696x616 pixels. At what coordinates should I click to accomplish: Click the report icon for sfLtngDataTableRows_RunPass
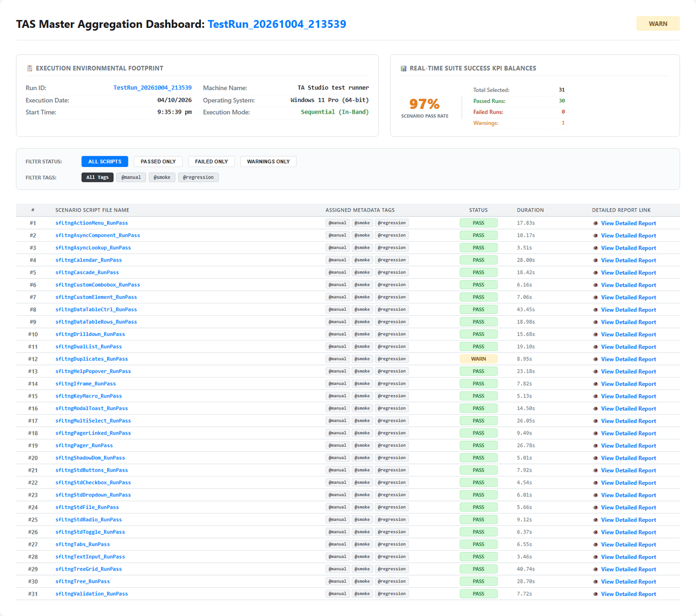click(596, 322)
